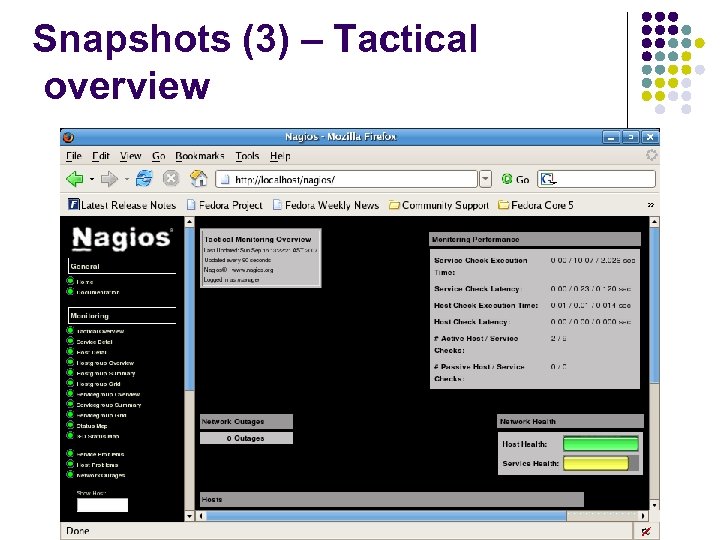720x540 pixels.
Task: Open the View menu
Action: coord(130,156)
